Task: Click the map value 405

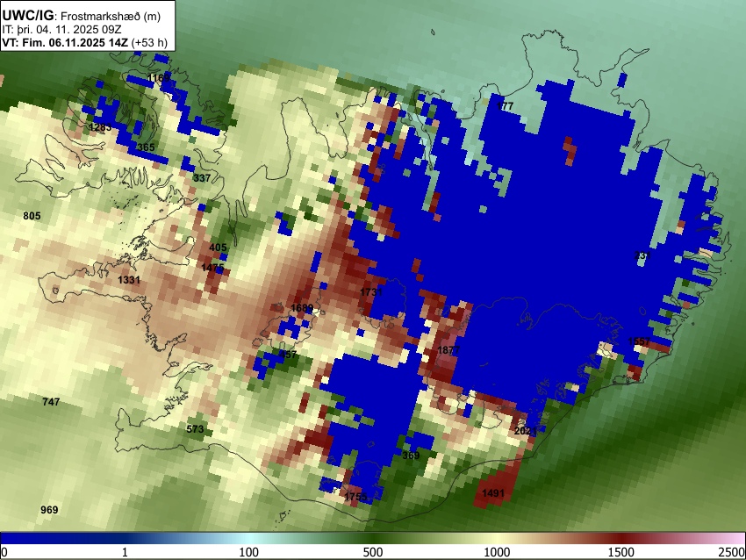Action: click(218, 248)
